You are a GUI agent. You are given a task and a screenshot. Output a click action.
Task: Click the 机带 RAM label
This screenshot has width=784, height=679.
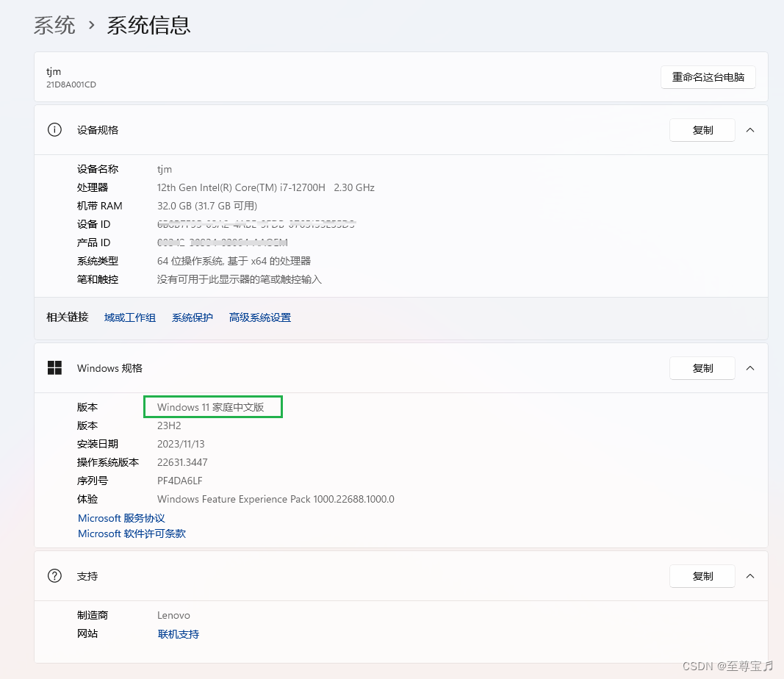coord(99,206)
